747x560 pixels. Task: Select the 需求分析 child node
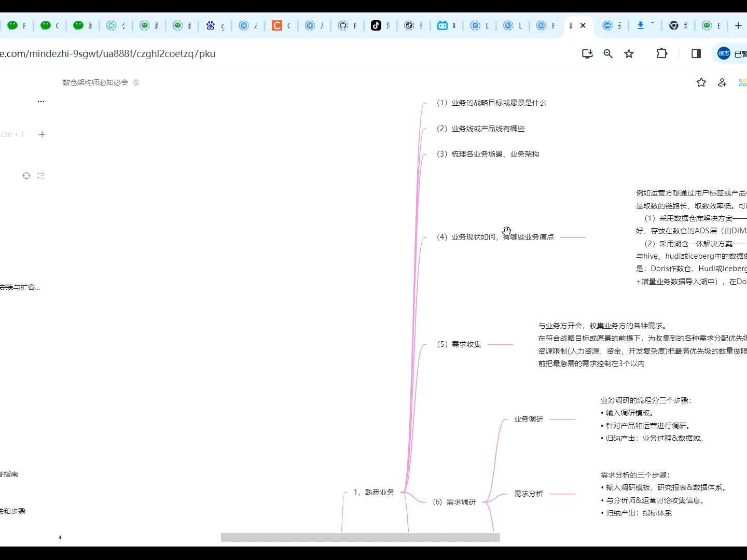(529, 494)
